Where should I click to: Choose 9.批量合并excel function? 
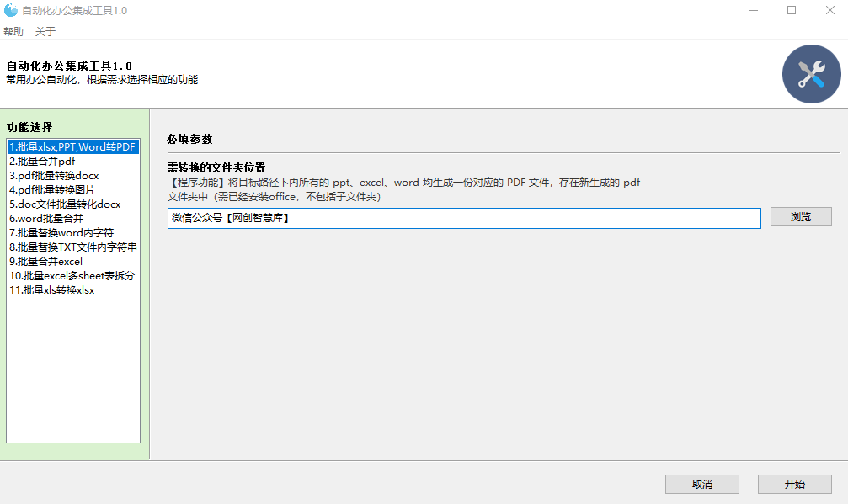tap(73, 262)
